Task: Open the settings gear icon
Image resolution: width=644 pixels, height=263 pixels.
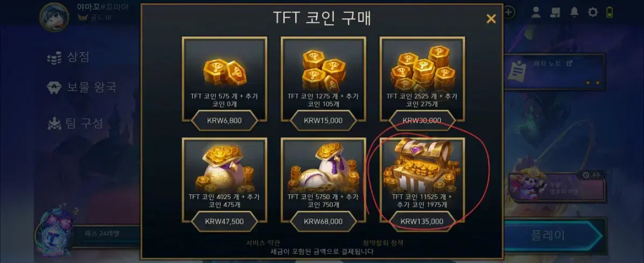Action: 592,12
